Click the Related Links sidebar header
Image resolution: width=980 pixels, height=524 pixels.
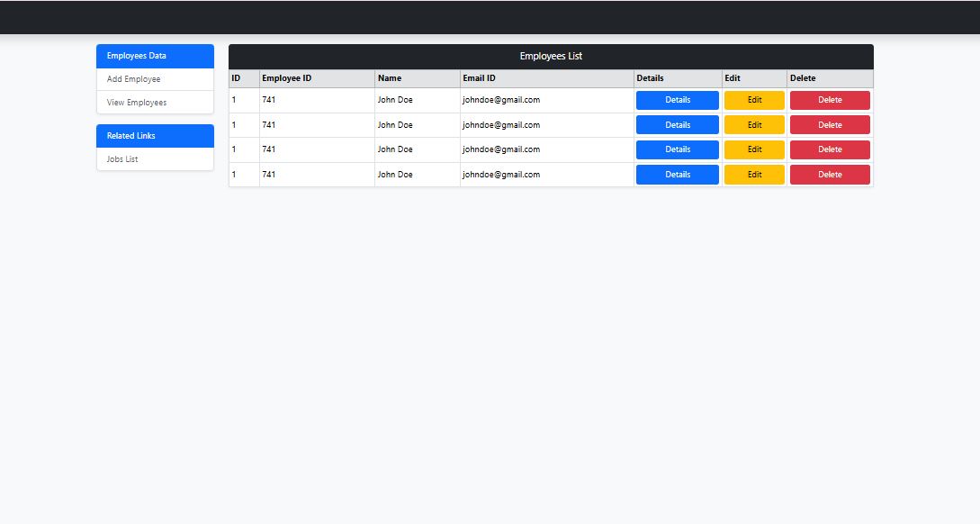pyautogui.click(x=130, y=135)
